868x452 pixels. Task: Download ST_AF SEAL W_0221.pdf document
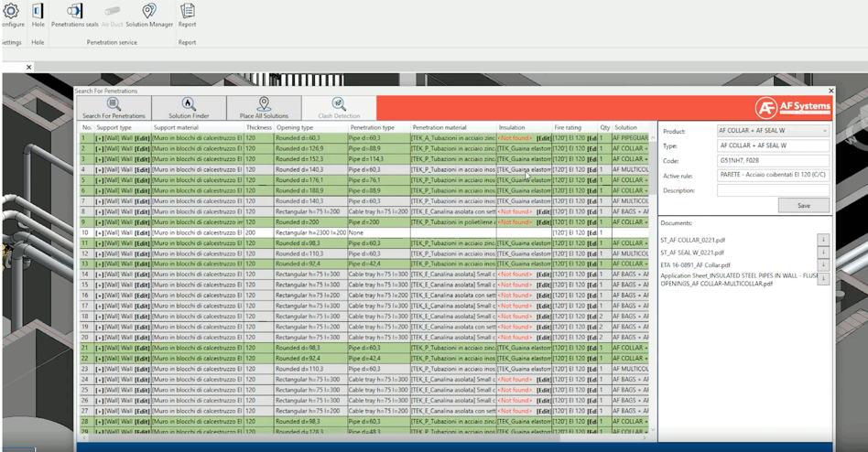(823, 253)
